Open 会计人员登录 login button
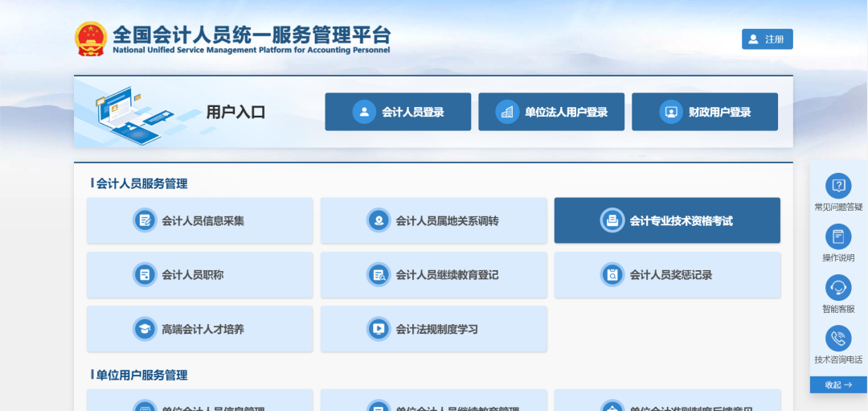The image size is (868, 411). (398, 112)
